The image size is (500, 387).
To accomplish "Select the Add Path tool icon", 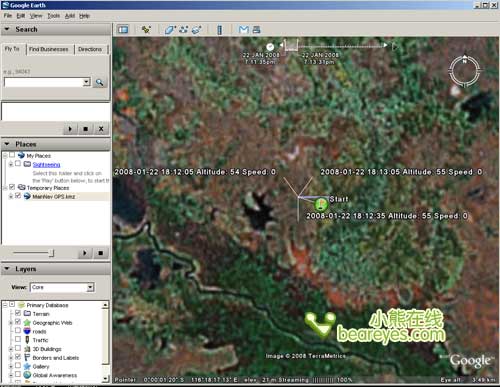I will [183, 30].
